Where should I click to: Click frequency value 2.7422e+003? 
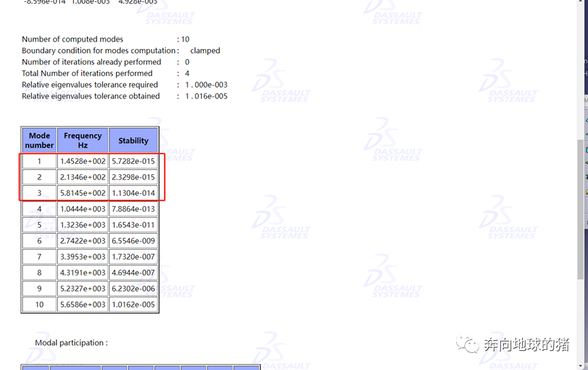(83, 241)
